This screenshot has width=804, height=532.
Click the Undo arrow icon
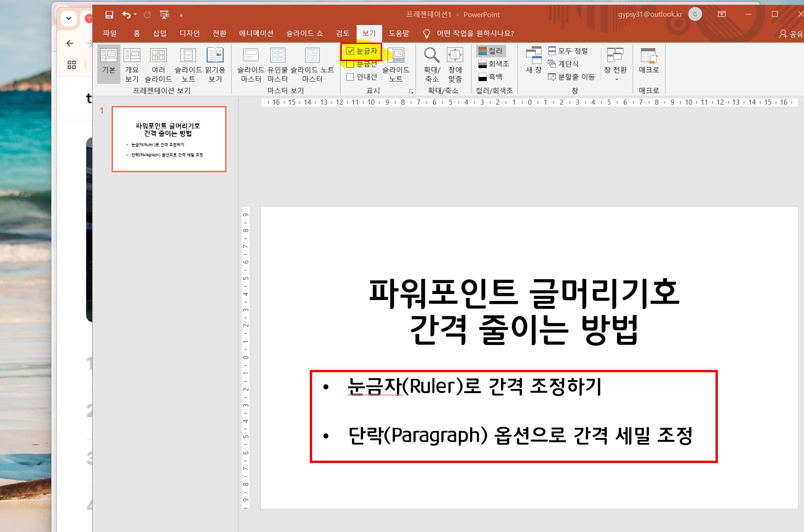coord(126,15)
